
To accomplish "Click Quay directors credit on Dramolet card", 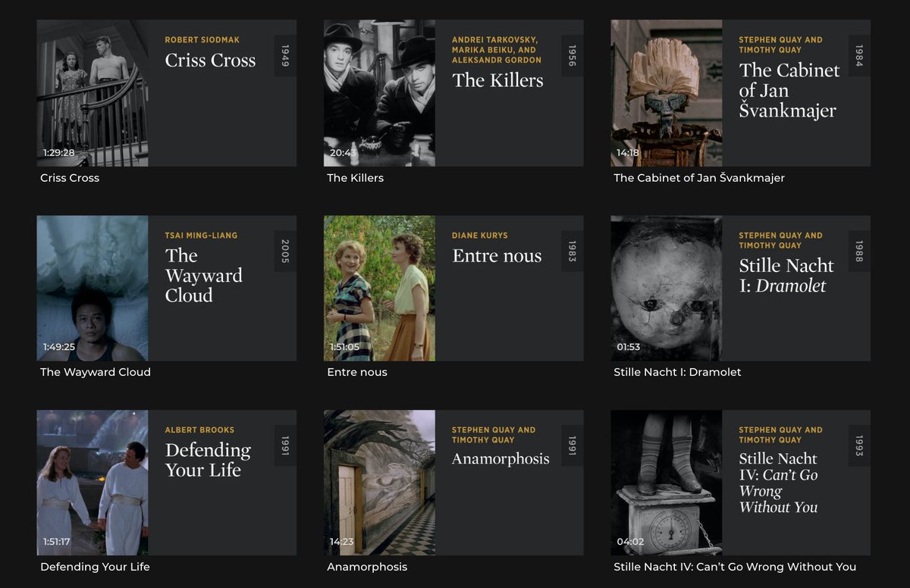I will tap(780, 240).
